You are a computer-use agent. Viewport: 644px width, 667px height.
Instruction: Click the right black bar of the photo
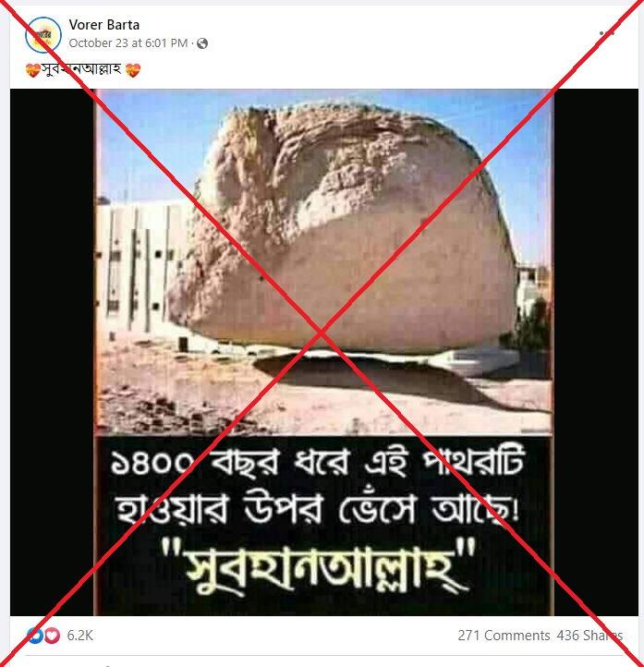coord(596,352)
